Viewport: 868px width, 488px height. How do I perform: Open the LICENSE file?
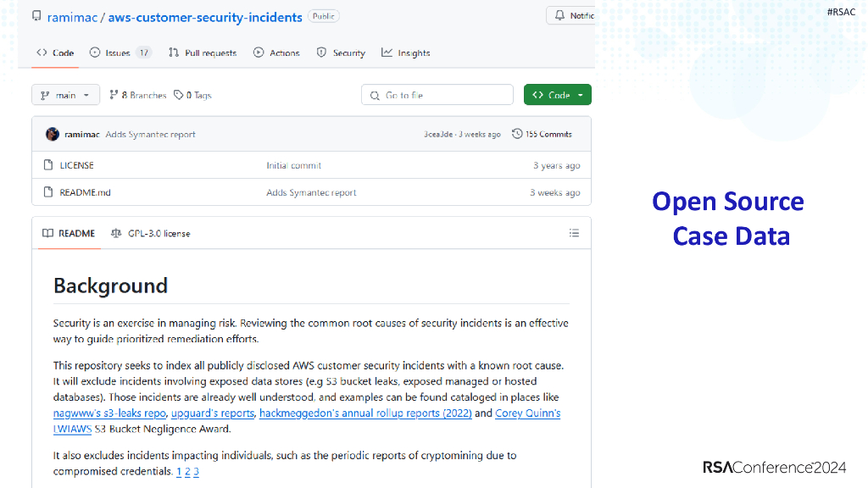pos(76,165)
